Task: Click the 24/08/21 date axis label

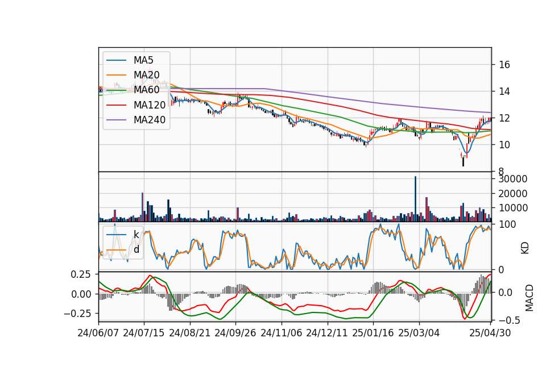Action: tap(190, 333)
